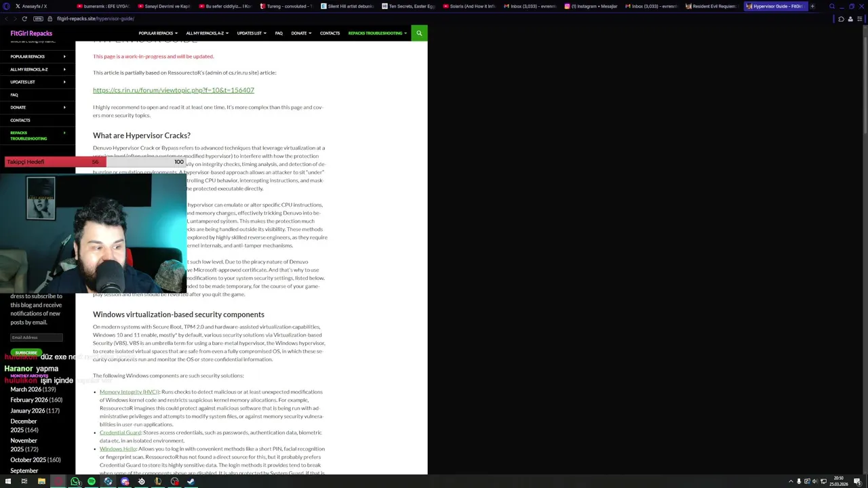Screen dimensions: 868x488
Task: Open November 2025 archive link
Action: 24,445
